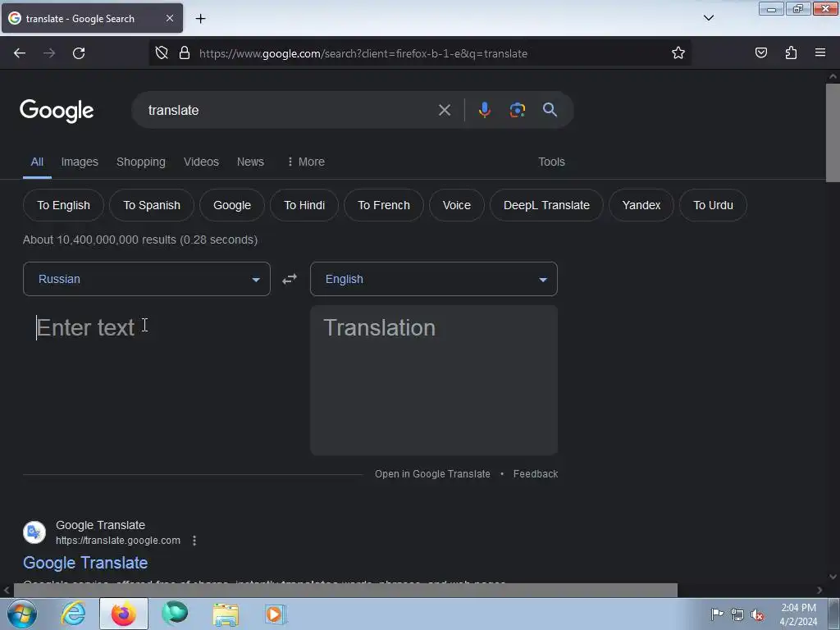Show site security padlock info
The width and height of the screenshot is (840, 630).
185,53
